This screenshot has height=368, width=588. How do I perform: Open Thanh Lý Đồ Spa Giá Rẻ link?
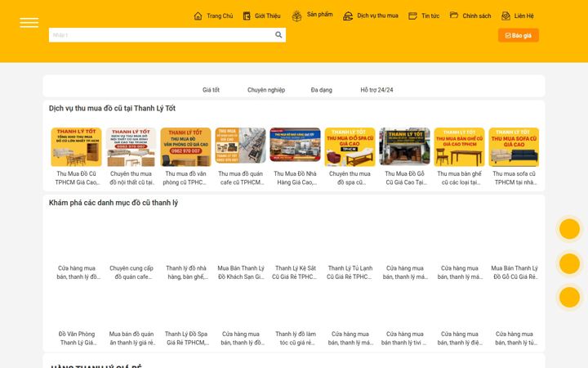(186, 338)
